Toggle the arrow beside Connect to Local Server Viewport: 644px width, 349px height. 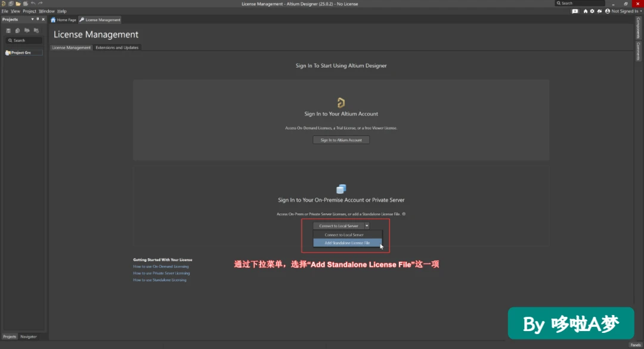point(367,226)
